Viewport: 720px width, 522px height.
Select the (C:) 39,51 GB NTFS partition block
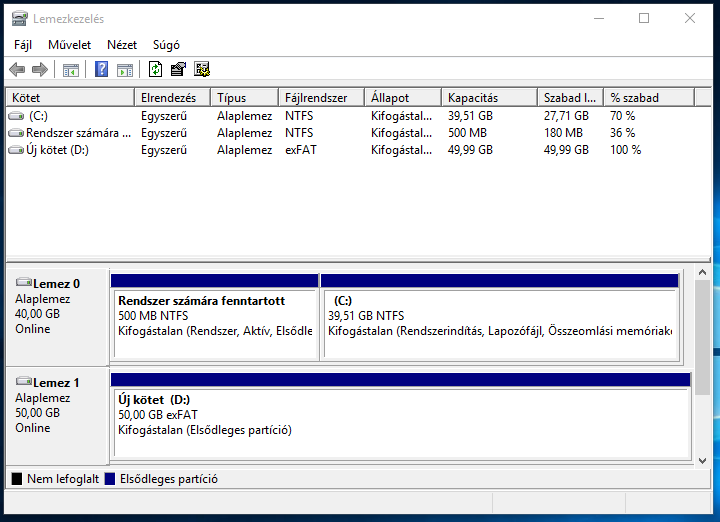[x=500, y=317]
